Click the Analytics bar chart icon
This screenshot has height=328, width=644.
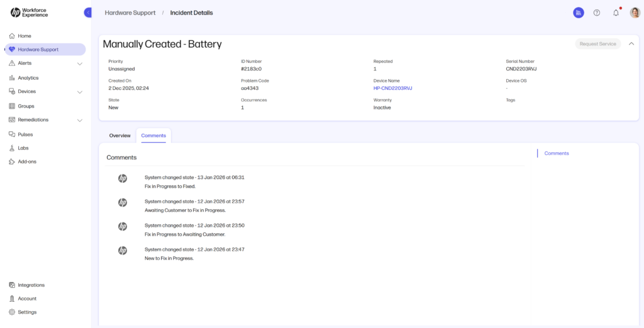[x=12, y=77]
